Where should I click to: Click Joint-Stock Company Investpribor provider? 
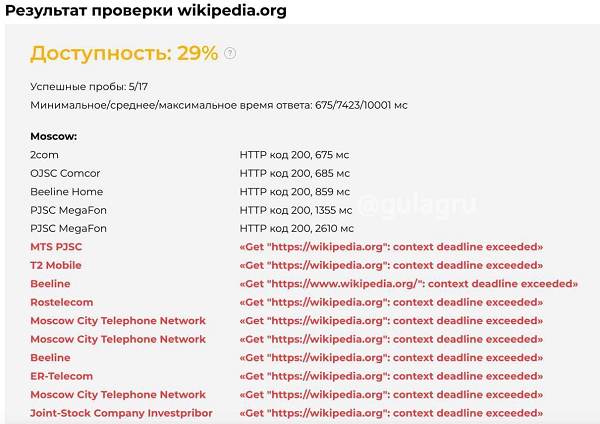(x=119, y=412)
